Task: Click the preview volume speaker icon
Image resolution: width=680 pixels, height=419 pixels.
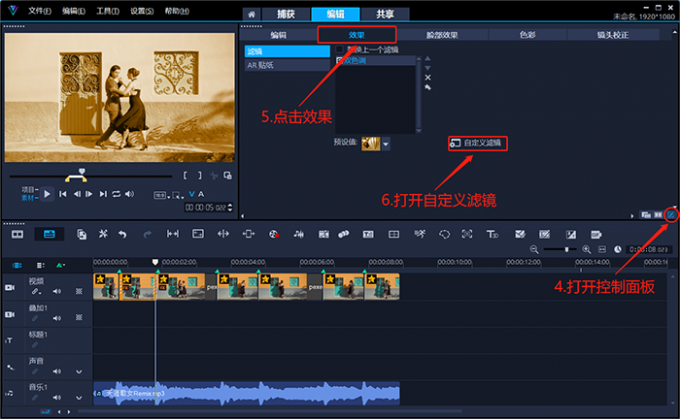Action: 130,194
